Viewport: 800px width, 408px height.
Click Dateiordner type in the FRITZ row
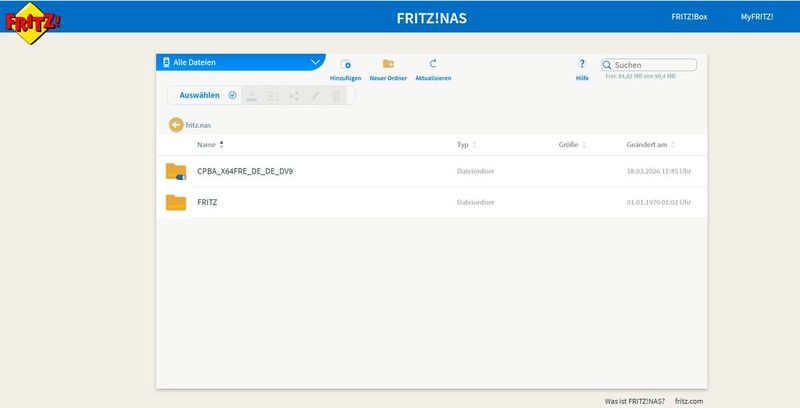click(x=476, y=202)
